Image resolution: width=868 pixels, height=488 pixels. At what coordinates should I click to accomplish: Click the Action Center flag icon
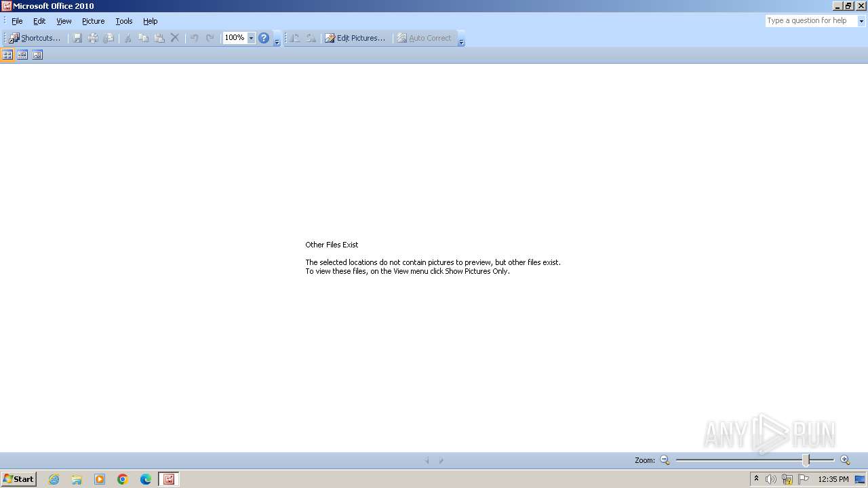(804, 479)
